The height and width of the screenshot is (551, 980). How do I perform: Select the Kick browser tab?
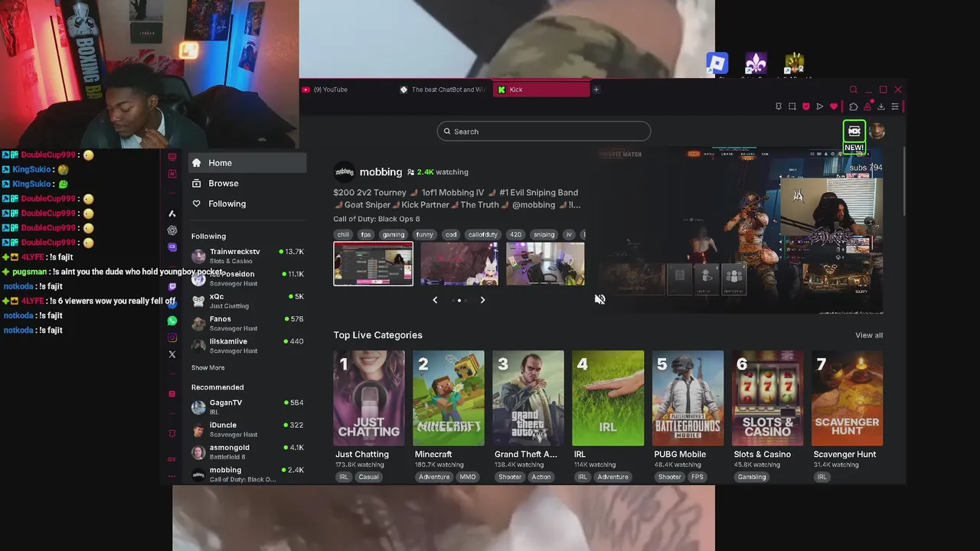(x=541, y=90)
